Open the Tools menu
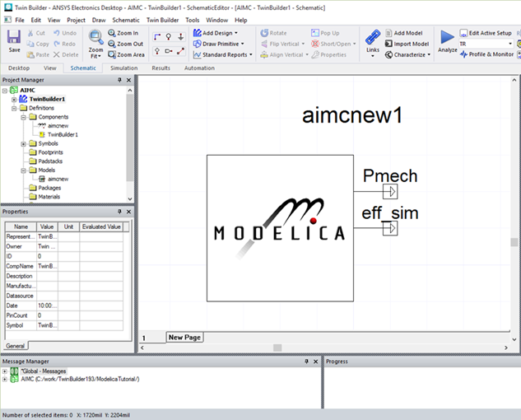 pos(193,20)
